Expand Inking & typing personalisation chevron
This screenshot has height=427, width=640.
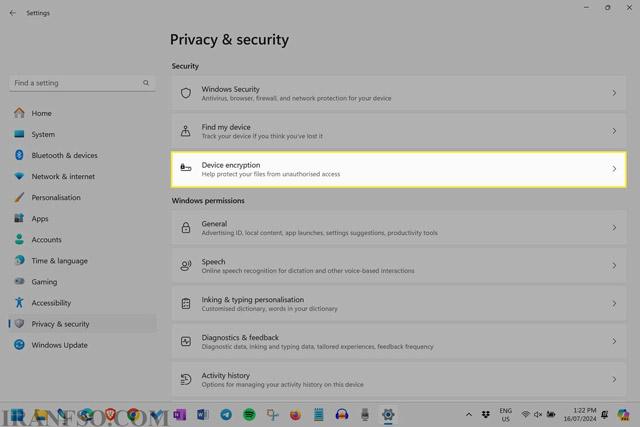(614, 303)
